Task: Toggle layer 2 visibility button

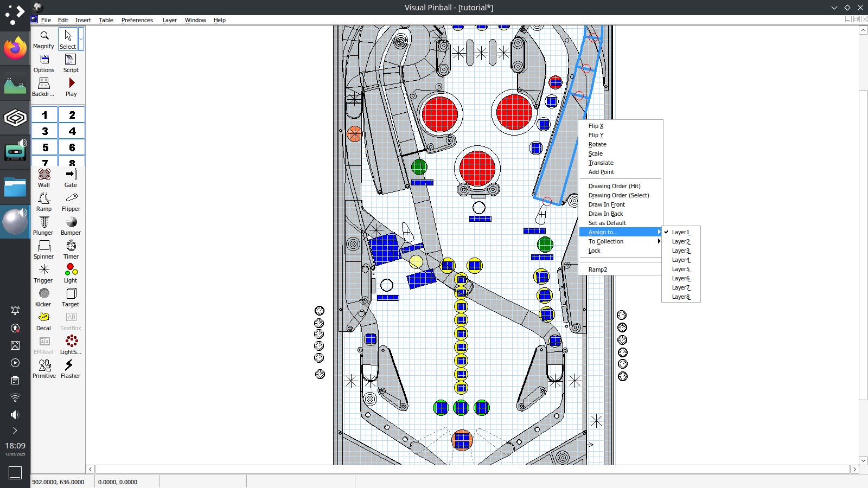Action: (72, 115)
